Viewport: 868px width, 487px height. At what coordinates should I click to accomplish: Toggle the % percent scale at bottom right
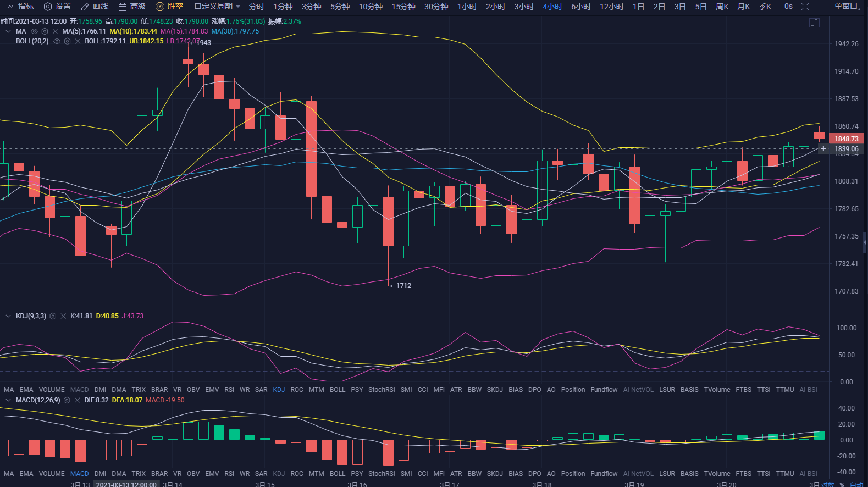pyautogui.click(x=842, y=484)
